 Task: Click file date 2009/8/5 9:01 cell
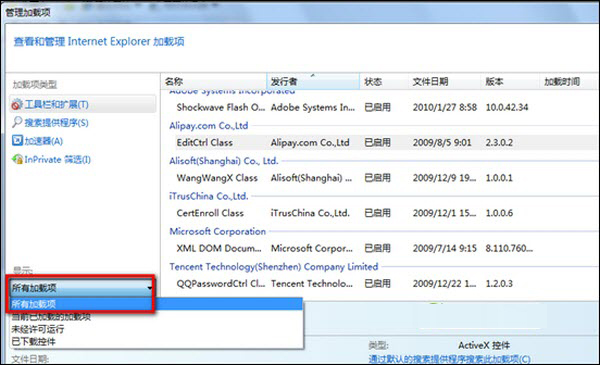(x=442, y=143)
